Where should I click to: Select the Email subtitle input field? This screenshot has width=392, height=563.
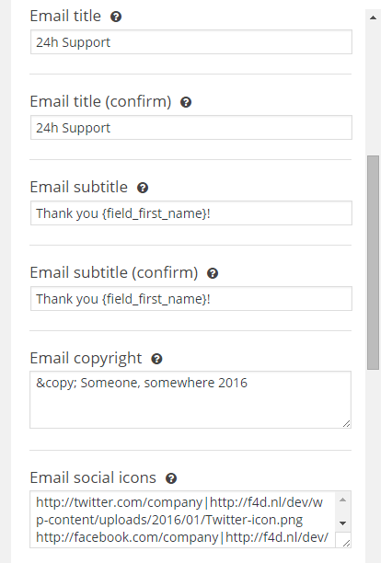(191, 213)
